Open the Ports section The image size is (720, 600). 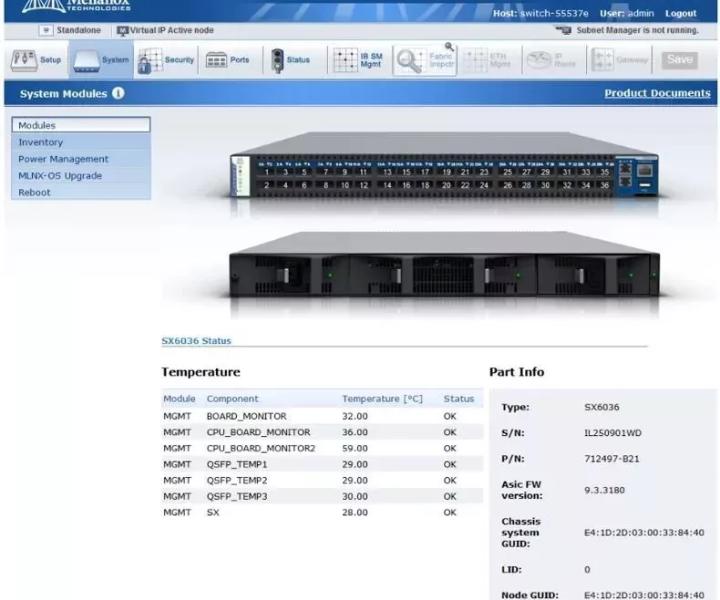tap(227, 60)
